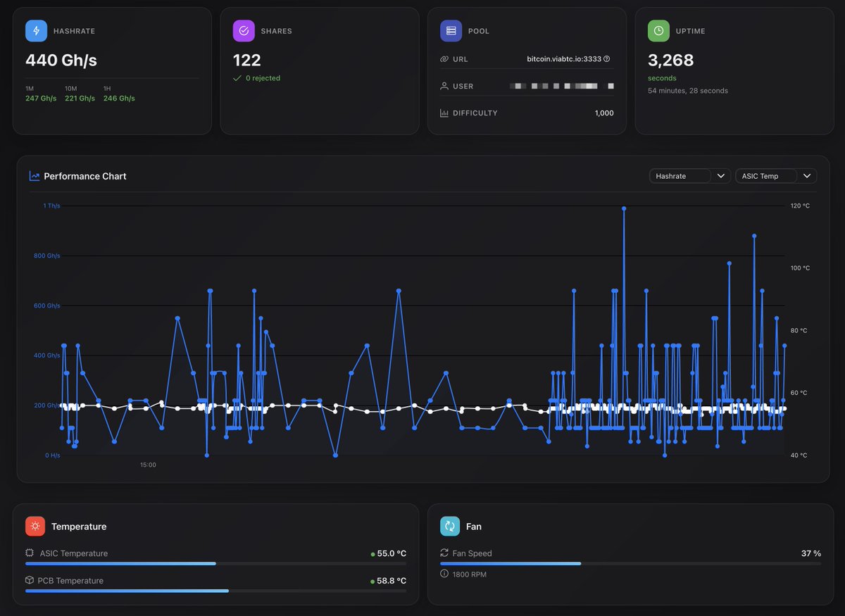The image size is (845, 616).
Task: Click the ASIC Temperature progress bar
Action: point(215,564)
